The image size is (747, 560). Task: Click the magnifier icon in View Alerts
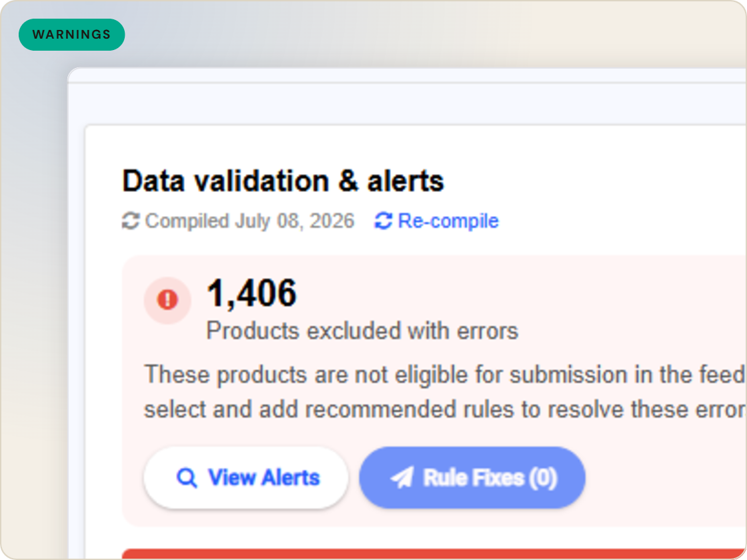click(187, 477)
